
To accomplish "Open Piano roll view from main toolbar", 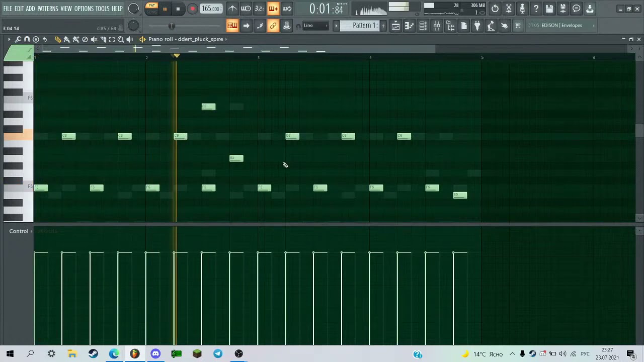I will (410, 26).
